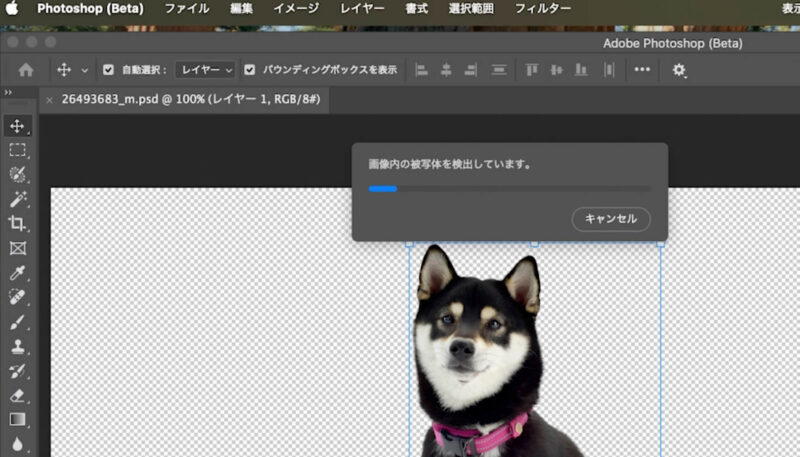Image resolution: width=800 pixels, height=457 pixels.
Task: Click the top-left bounding box handle
Action: tap(409, 244)
